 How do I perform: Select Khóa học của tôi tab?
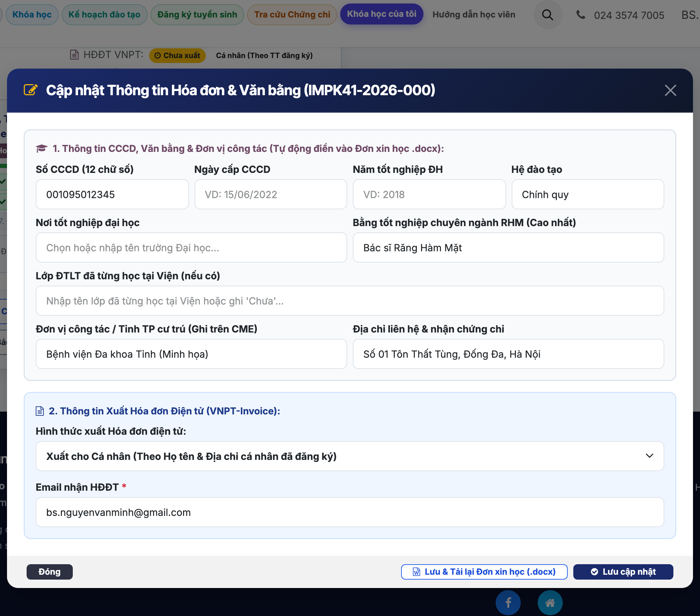(x=381, y=14)
